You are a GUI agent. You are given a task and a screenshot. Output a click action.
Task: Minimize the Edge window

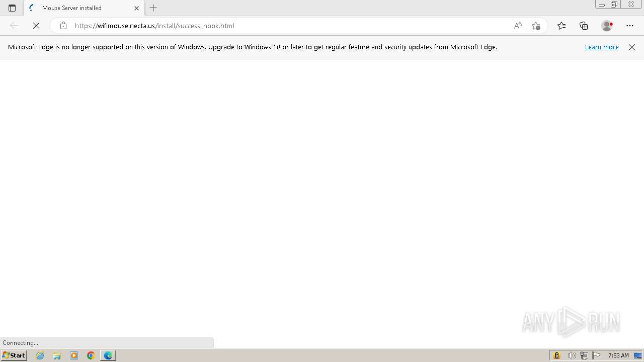(x=601, y=5)
